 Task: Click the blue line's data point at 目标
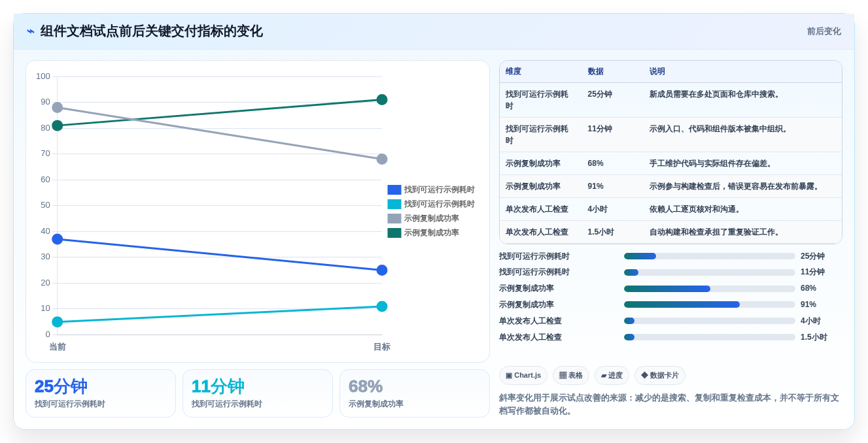point(382,270)
